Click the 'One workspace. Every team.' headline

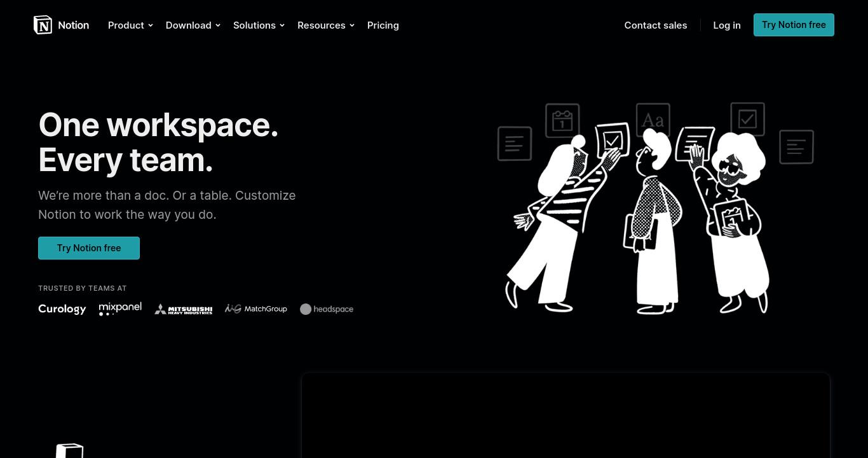(158, 142)
